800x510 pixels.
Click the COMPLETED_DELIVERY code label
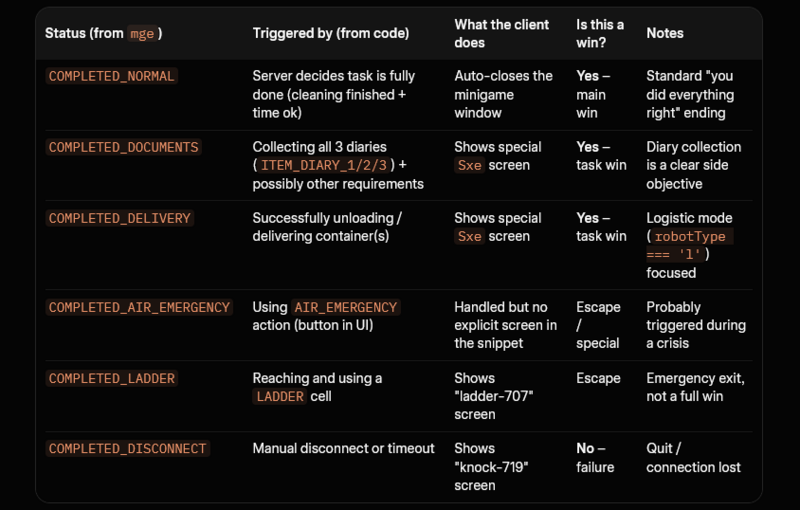coord(119,218)
